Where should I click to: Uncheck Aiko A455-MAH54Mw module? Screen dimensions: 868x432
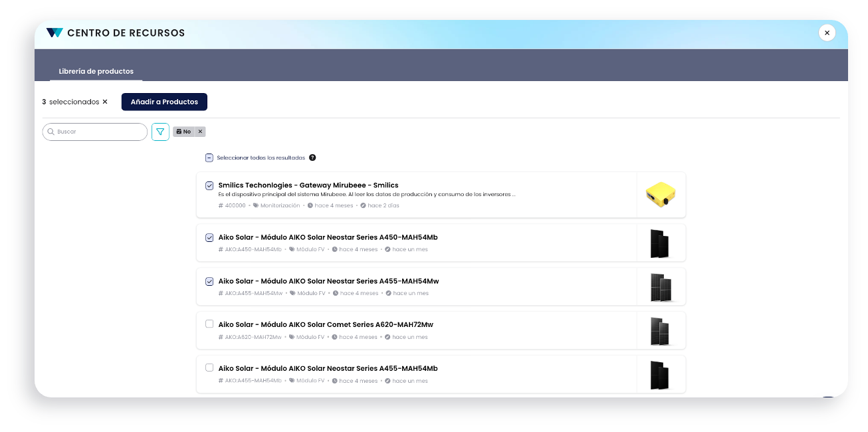[209, 281]
